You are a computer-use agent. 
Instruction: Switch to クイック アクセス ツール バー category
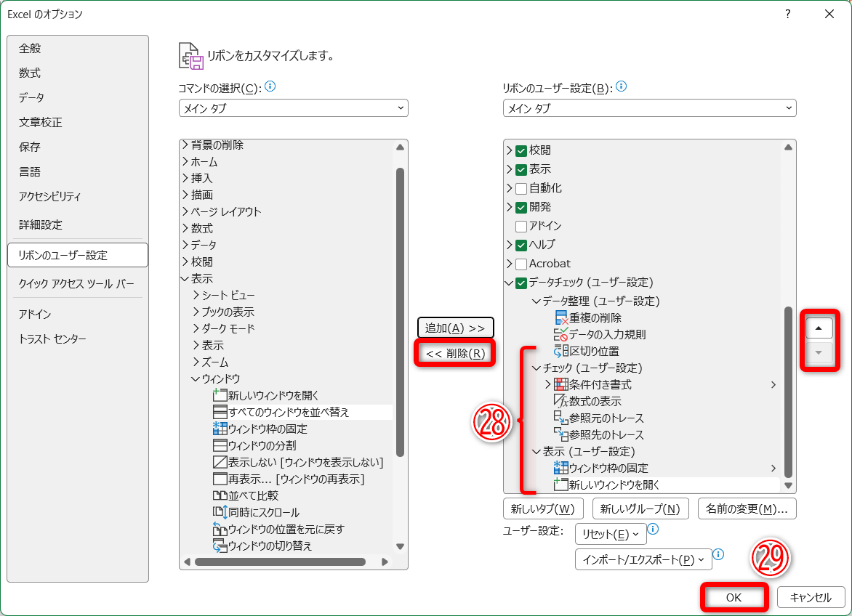[77, 284]
